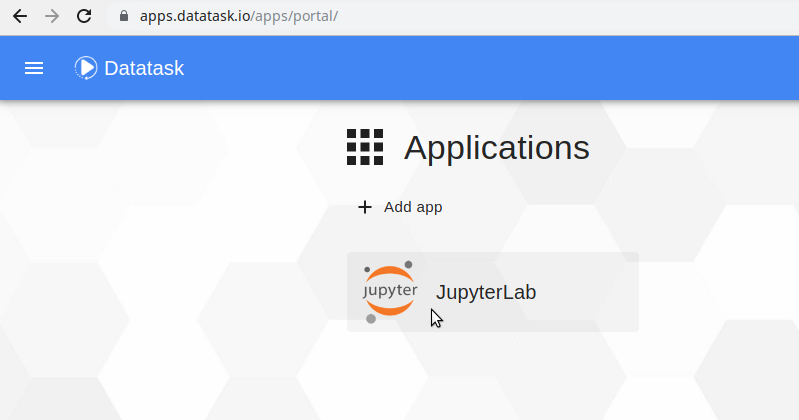The width and height of the screenshot is (799, 420).
Task: Go forward in browser history
Action: point(51,16)
